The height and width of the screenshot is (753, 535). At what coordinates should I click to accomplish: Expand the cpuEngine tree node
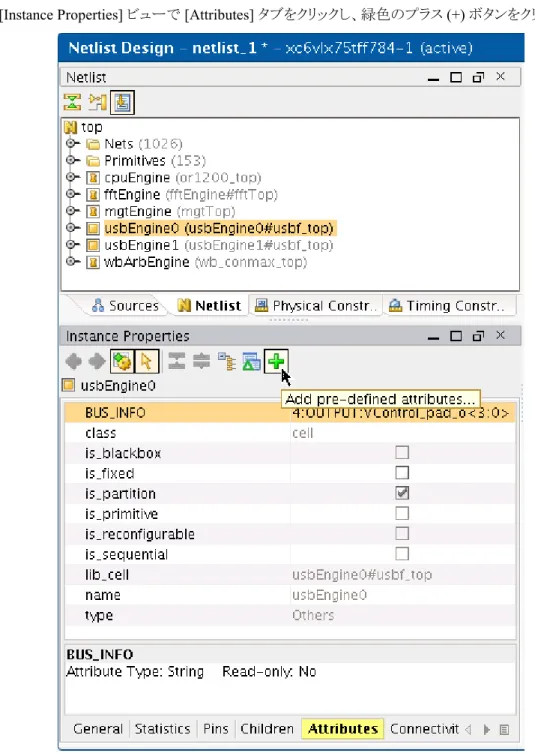point(72,177)
